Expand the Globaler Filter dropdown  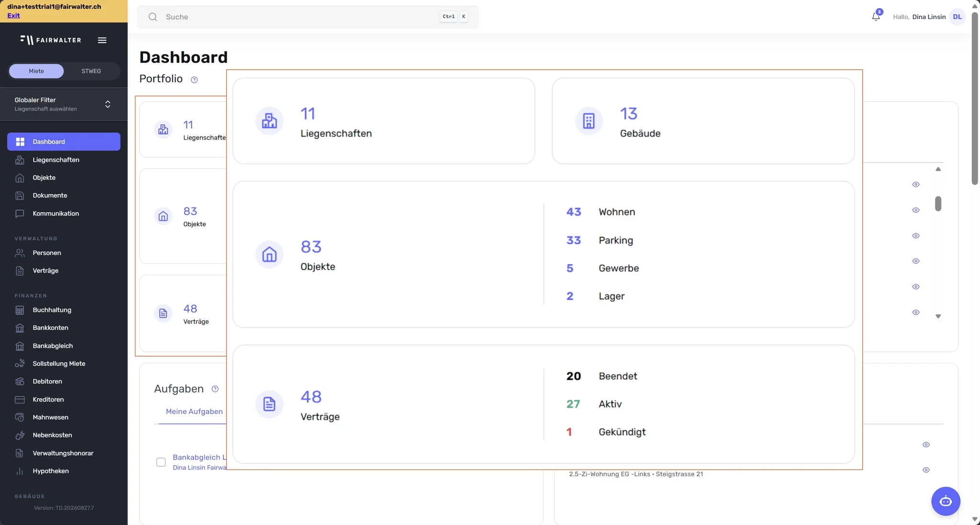(64, 104)
